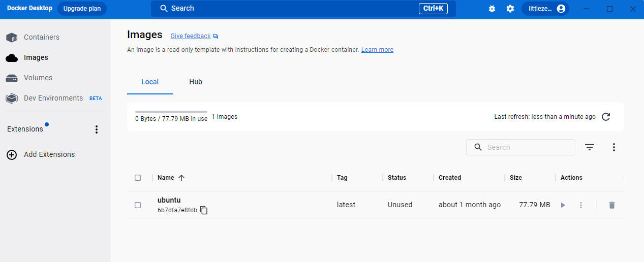The height and width of the screenshot is (262, 644).
Task: Click magnifier icon in images search
Action: (x=478, y=147)
